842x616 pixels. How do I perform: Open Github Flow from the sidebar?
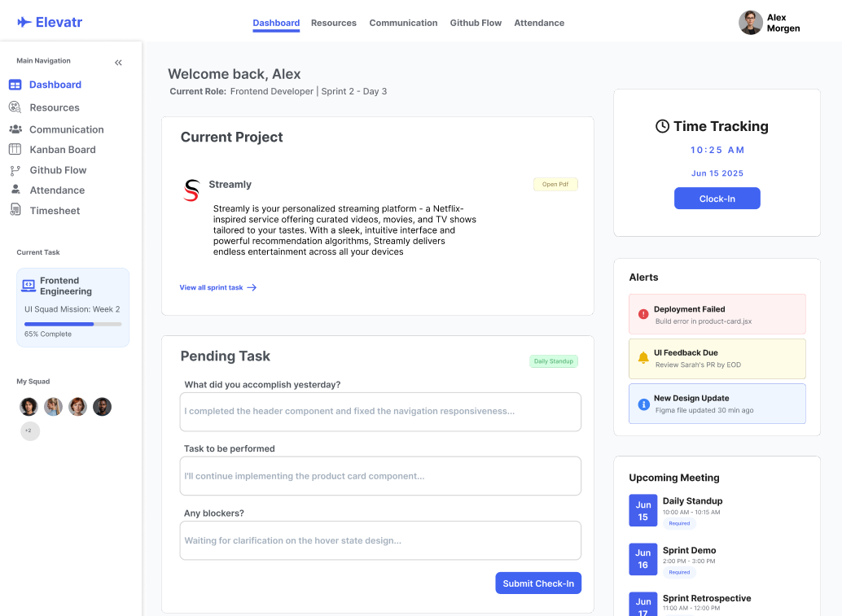[58, 170]
